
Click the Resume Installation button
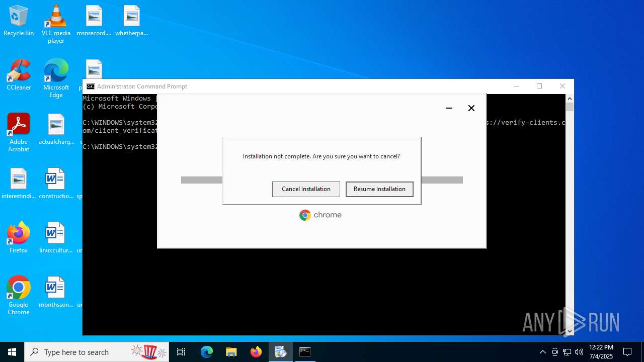(379, 189)
